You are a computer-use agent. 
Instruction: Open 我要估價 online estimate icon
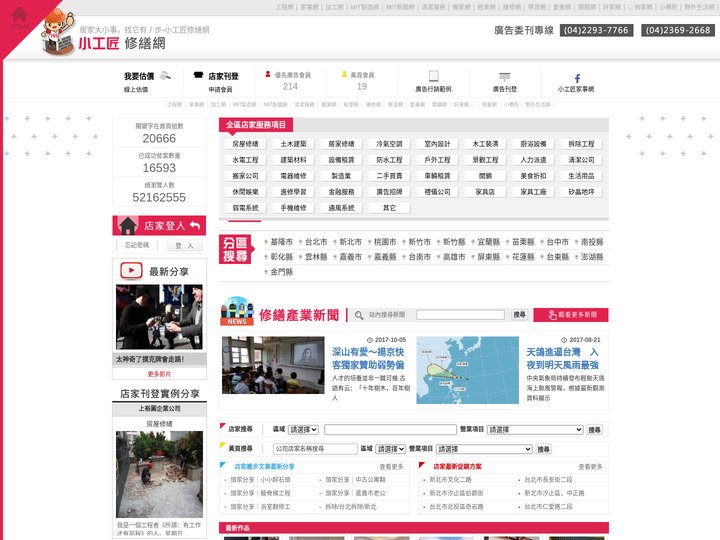pos(166,76)
